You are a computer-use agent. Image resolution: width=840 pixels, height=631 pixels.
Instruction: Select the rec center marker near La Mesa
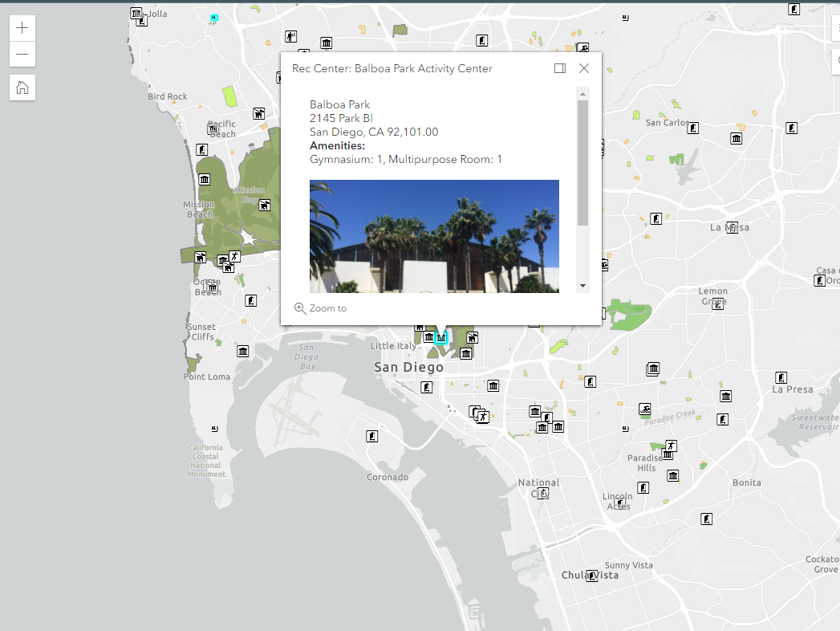[x=732, y=227]
